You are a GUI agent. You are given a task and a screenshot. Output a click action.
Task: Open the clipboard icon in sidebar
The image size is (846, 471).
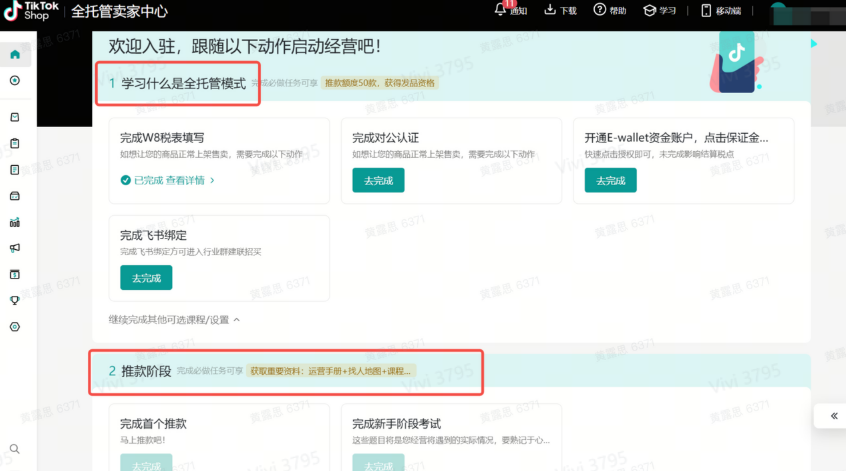pos(15,144)
